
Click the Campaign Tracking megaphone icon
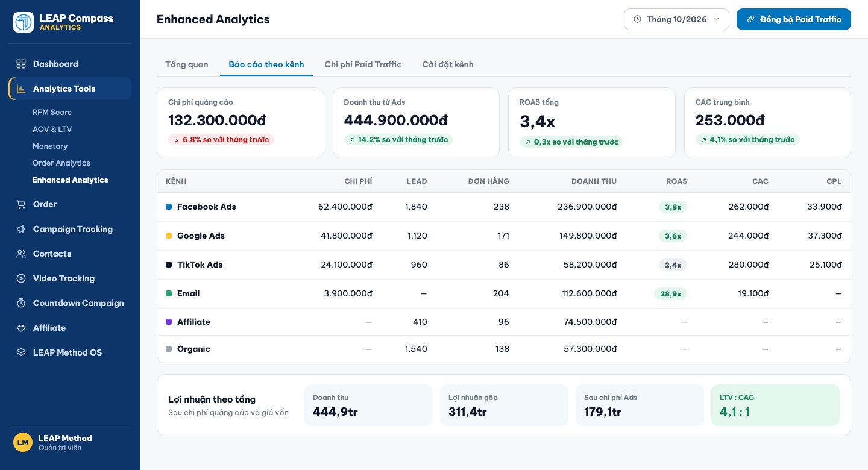(21, 229)
